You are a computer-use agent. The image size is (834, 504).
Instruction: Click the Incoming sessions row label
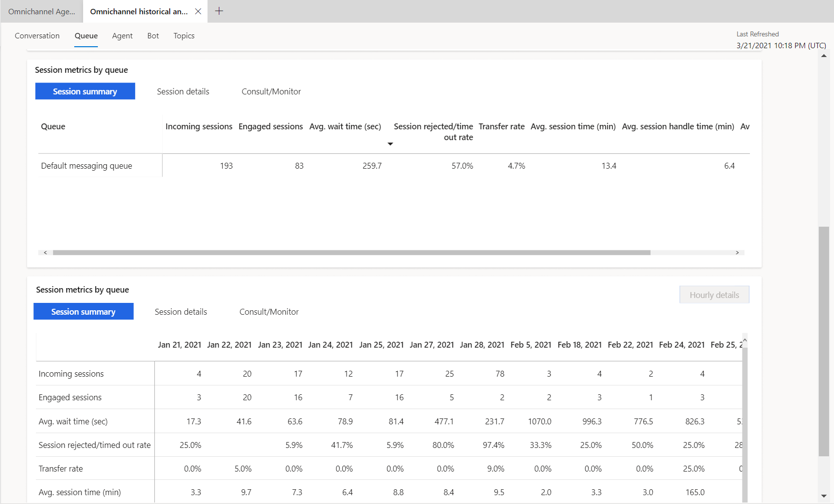click(x=71, y=374)
